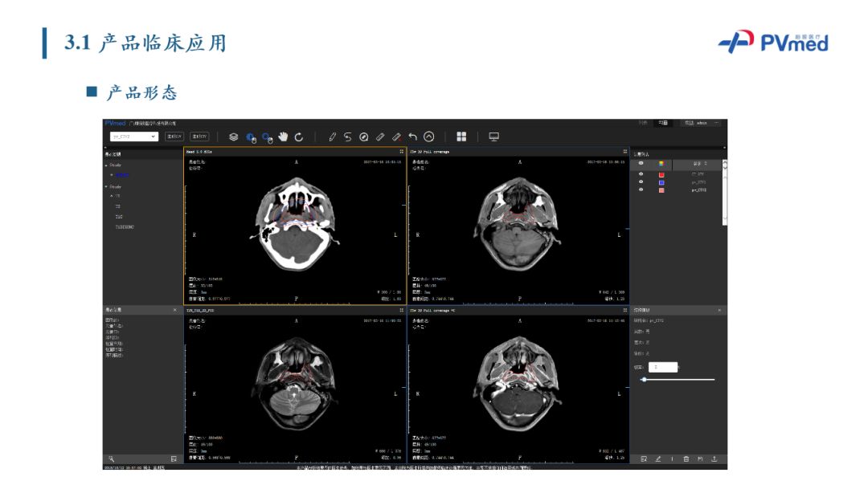Select the pink structure name in list
868x489 pixels.
pyautogui.click(x=698, y=190)
